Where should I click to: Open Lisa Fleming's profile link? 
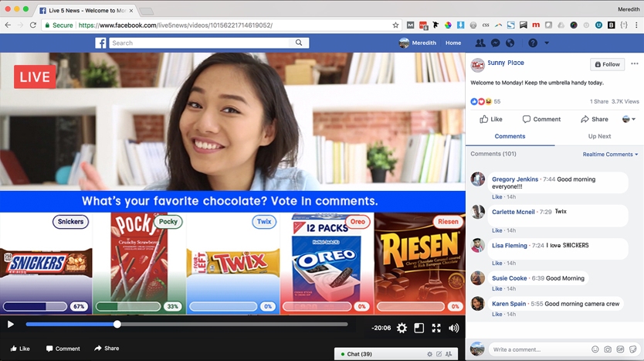[510, 246]
